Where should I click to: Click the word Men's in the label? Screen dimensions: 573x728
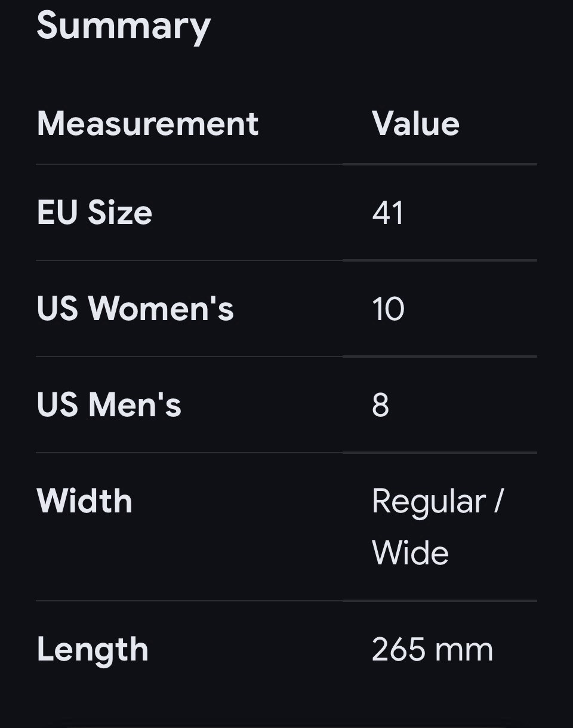tap(134, 405)
